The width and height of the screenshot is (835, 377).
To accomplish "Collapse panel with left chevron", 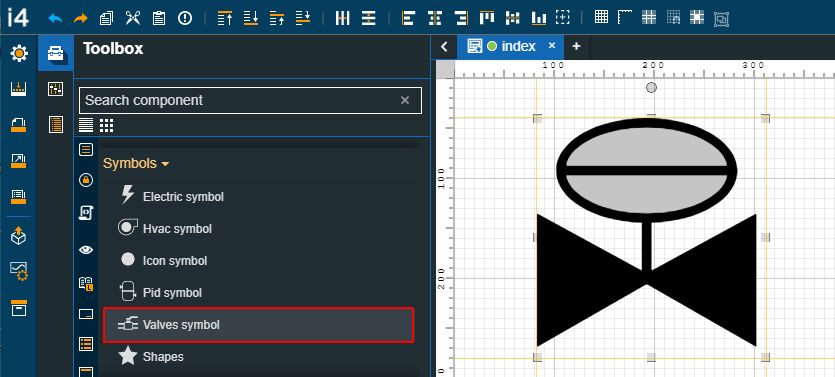I will pos(444,47).
